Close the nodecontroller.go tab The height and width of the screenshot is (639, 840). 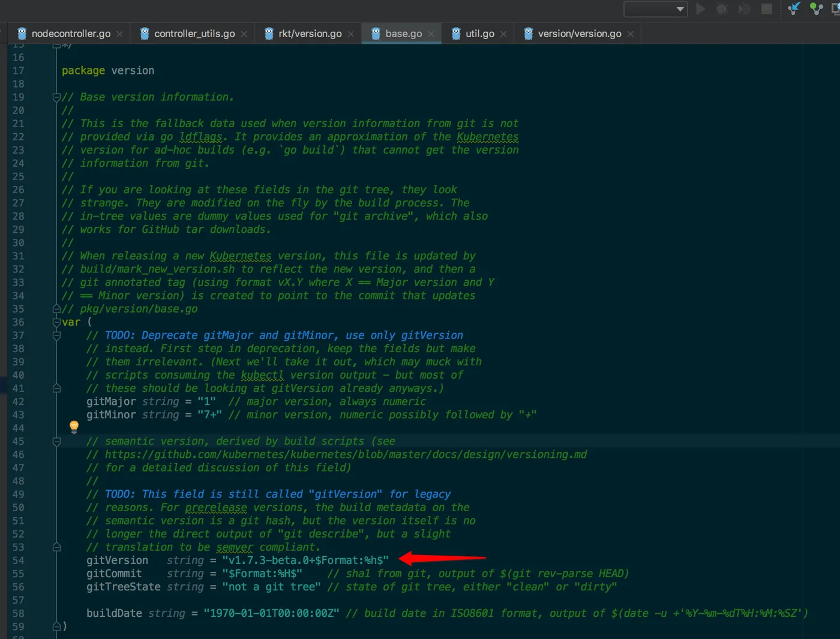click(x=119, y=34)
